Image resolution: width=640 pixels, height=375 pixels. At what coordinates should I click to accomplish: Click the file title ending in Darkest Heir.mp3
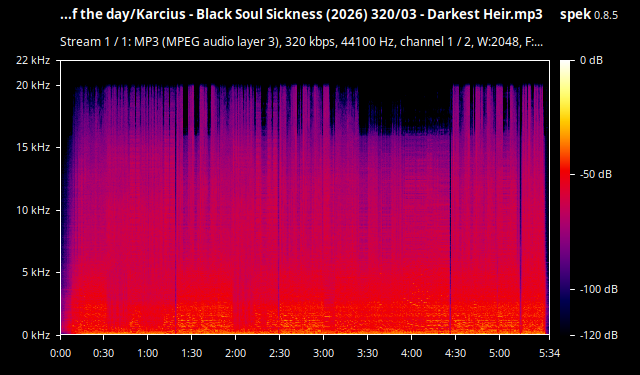(301, 15)
